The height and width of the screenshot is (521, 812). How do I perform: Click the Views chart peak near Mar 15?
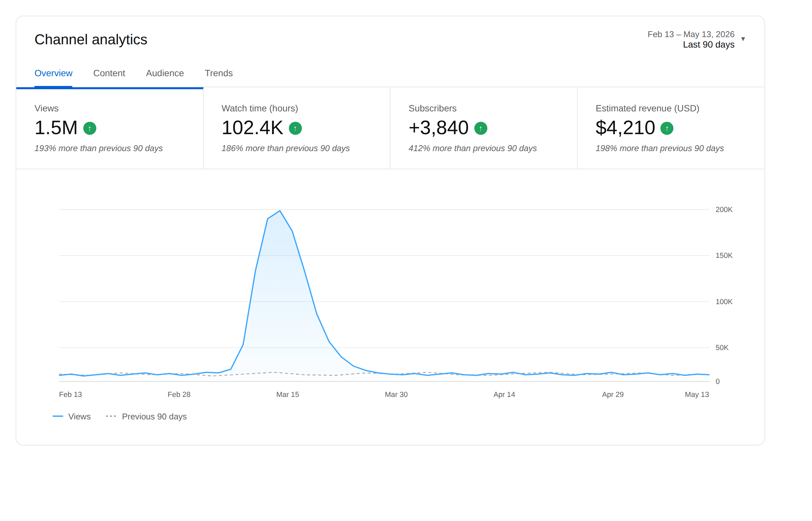280,211
